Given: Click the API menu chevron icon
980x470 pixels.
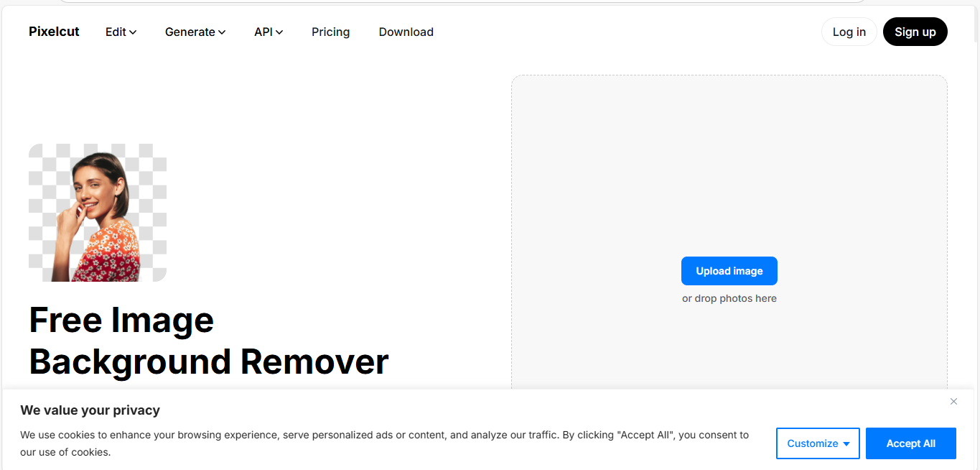Looking at the screenshot, I should click(280, 32).
